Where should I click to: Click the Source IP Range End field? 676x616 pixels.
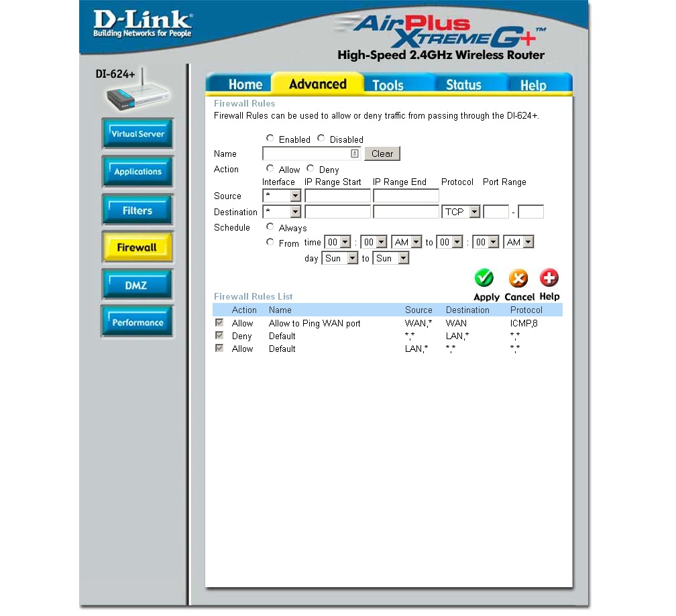coord(406,196)
